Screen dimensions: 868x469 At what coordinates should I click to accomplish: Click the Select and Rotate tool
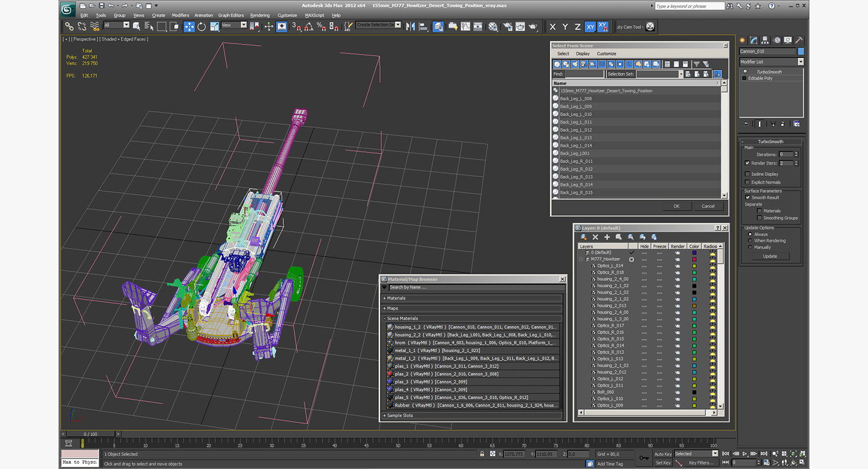click(x=202, y=26)
